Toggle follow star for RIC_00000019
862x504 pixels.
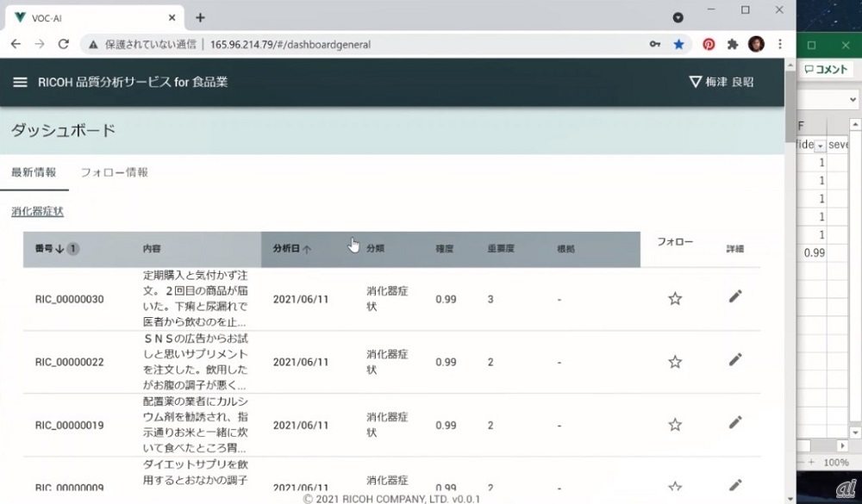(x=675, y=425)
